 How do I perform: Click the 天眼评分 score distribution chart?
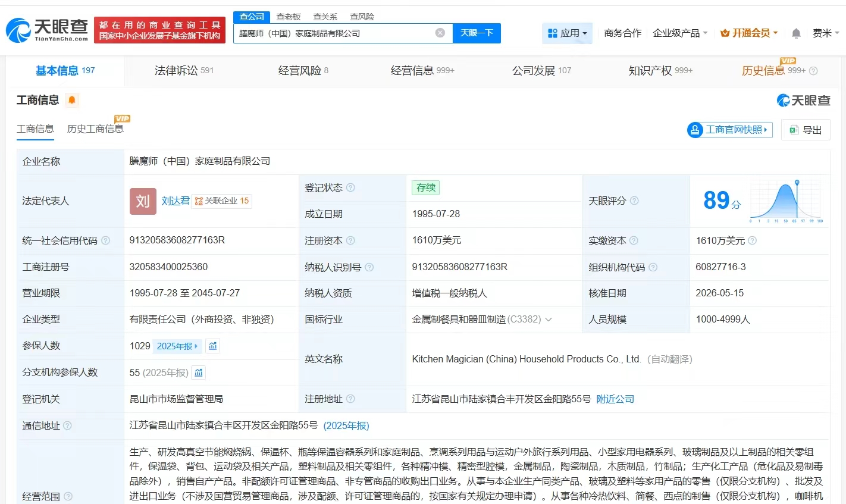pyautogui.click(x=787, y=201)
